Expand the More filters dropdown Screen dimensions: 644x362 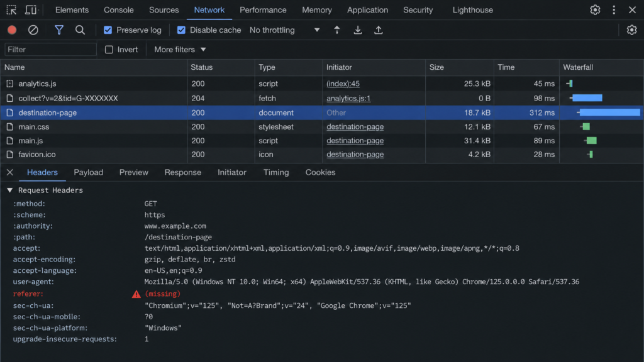tap(180, 50)
